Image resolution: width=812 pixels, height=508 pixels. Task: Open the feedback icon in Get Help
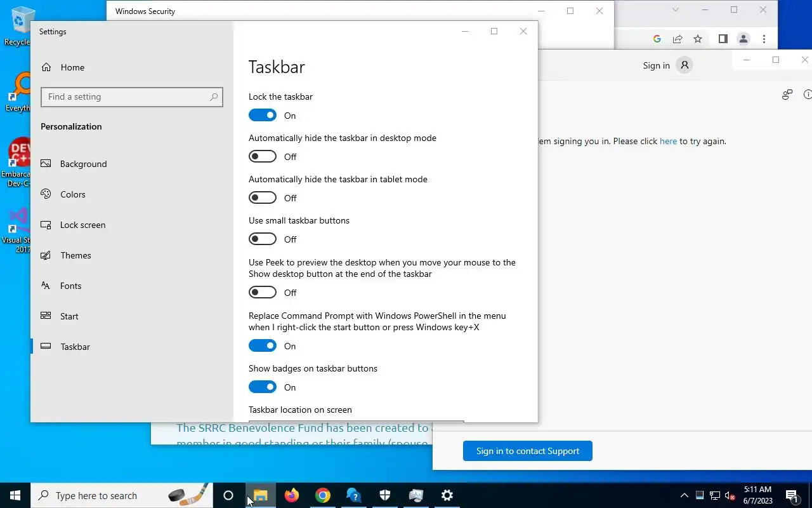787,95
